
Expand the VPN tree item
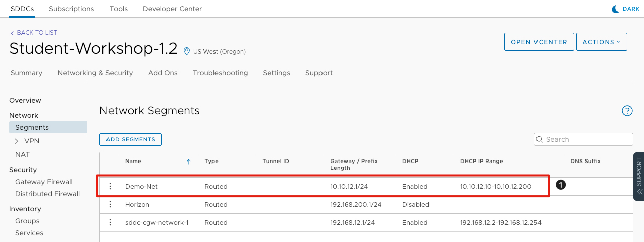(x=17, y=141)
